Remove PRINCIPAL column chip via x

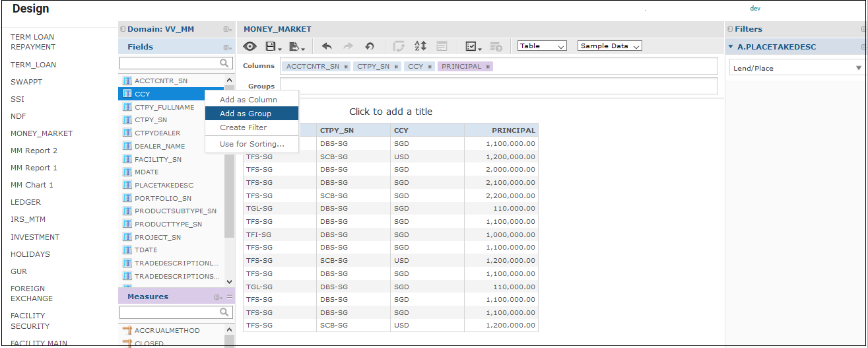click(x=488, y=67)
